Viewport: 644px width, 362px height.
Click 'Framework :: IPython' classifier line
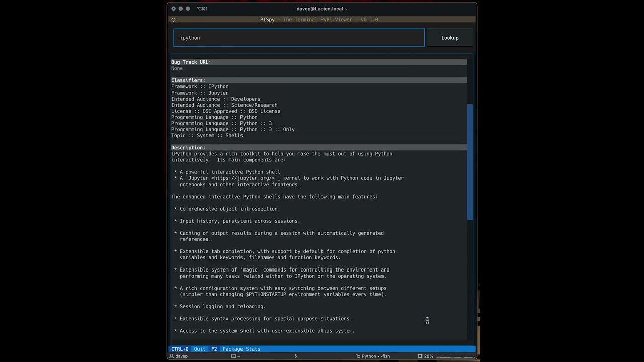[x=200, y=86]
